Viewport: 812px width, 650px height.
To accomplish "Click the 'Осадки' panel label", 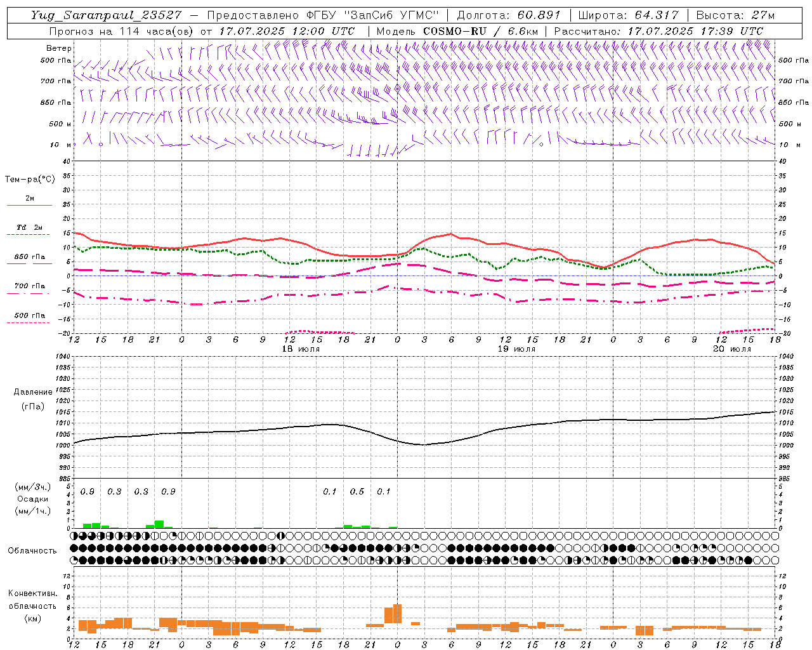I will point(32,499).
